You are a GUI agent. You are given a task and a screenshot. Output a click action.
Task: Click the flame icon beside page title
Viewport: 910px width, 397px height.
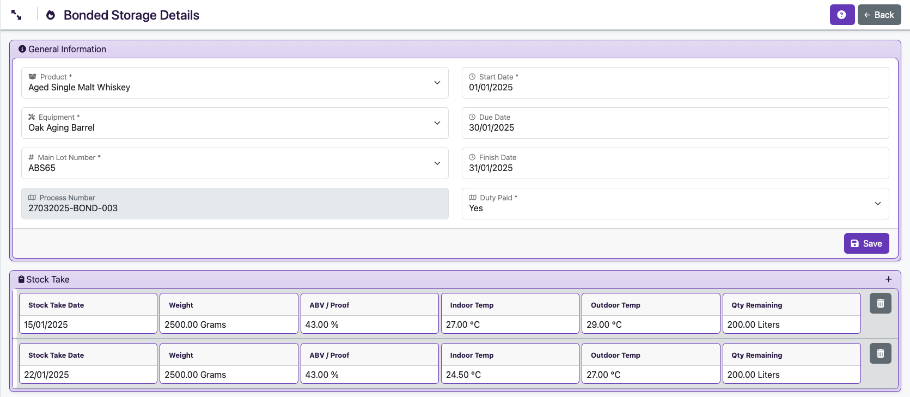coord(50,15)
